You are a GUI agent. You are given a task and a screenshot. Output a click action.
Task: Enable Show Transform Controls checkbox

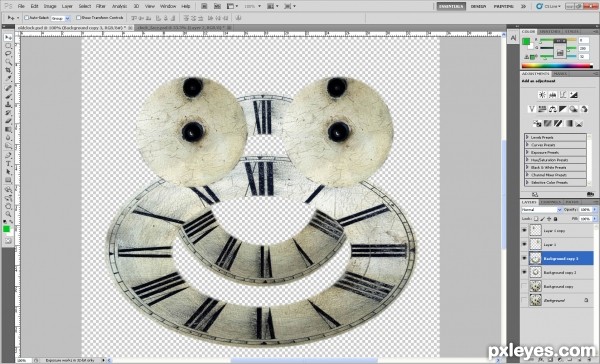(78, 18)
